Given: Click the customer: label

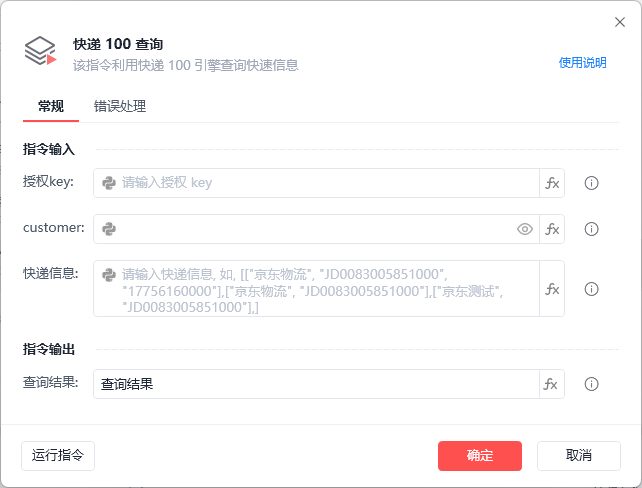Looking at the screenshot, I should point(54,228).
